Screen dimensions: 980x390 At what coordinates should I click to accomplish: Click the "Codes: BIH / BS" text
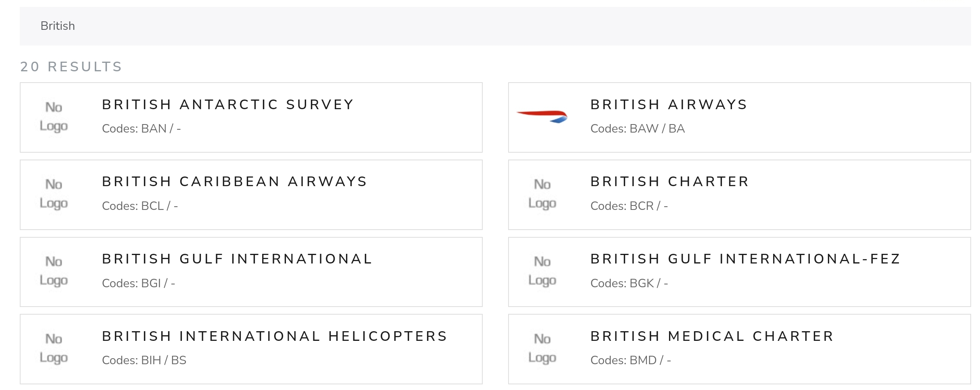pyautogui.click(x=144, y=360)
